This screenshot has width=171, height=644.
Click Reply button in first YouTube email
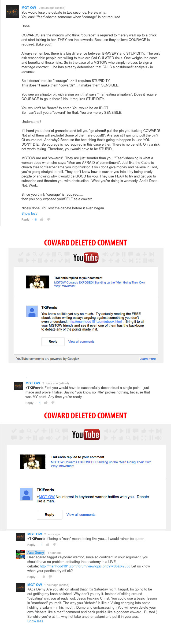pos(53,341)
